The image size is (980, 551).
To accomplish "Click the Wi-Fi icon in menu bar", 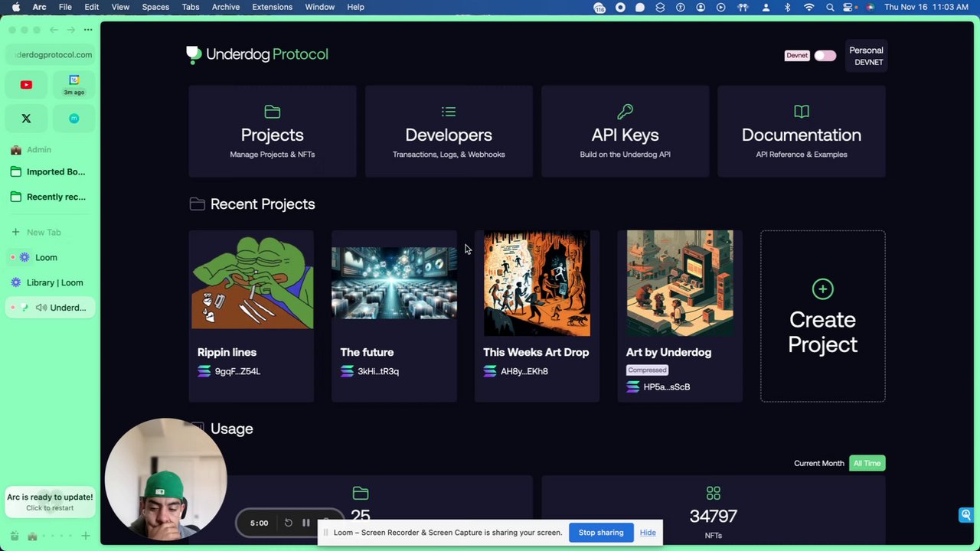I will click(x=809, y=7).
